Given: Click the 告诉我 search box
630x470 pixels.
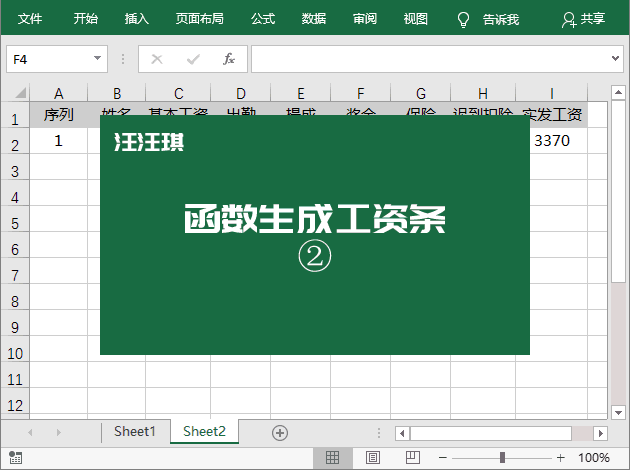Looking at the screenshot, I should pos(501,19).
